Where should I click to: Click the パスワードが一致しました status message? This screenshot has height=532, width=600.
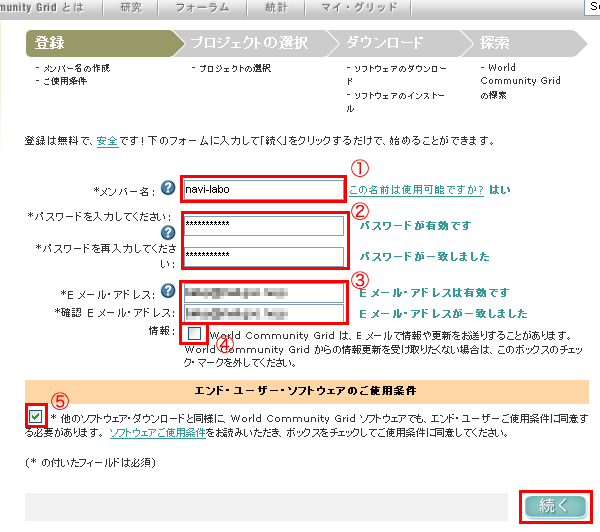click(424, 256)
